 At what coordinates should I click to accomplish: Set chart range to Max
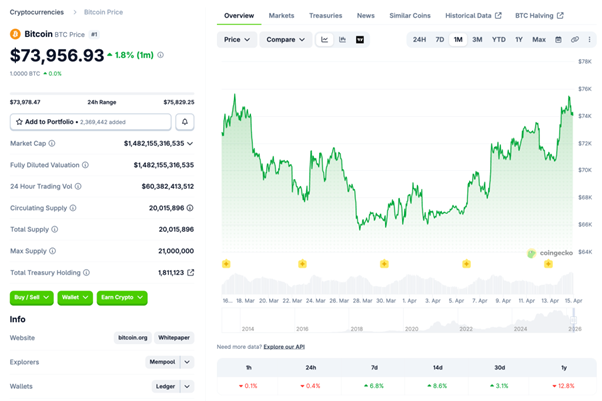pyautogui.click(x=539, y=40)
